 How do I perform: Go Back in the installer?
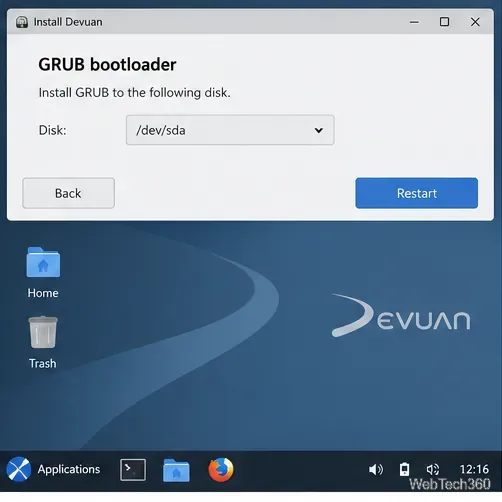69,193
